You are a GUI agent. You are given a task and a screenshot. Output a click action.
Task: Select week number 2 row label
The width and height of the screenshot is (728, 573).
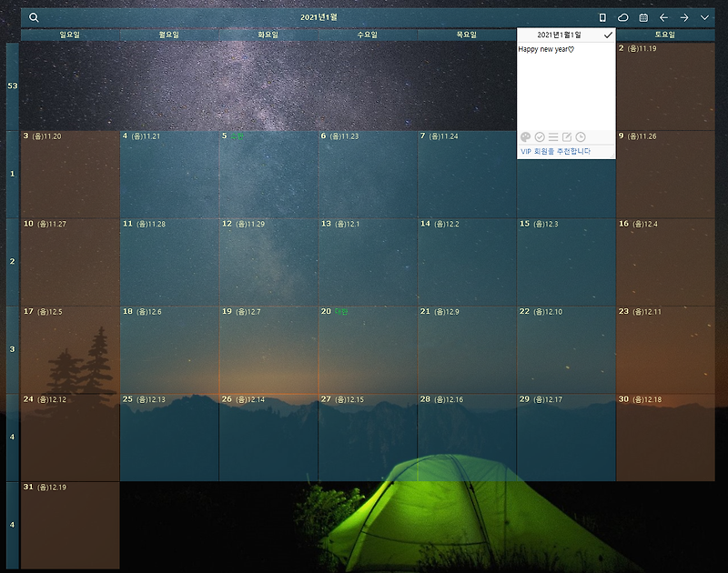point(13,262)
